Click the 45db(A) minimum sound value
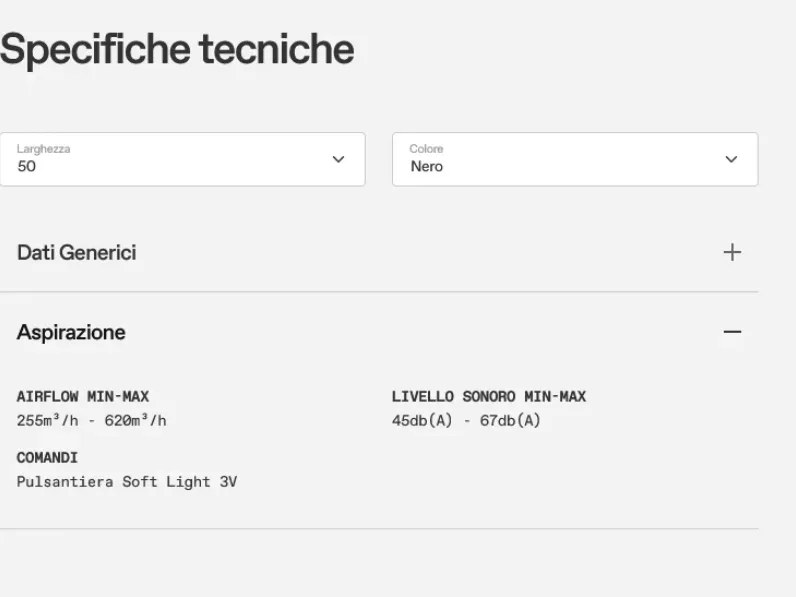The height and width of the screenshot is (597, 796). [x=422, y=420]
